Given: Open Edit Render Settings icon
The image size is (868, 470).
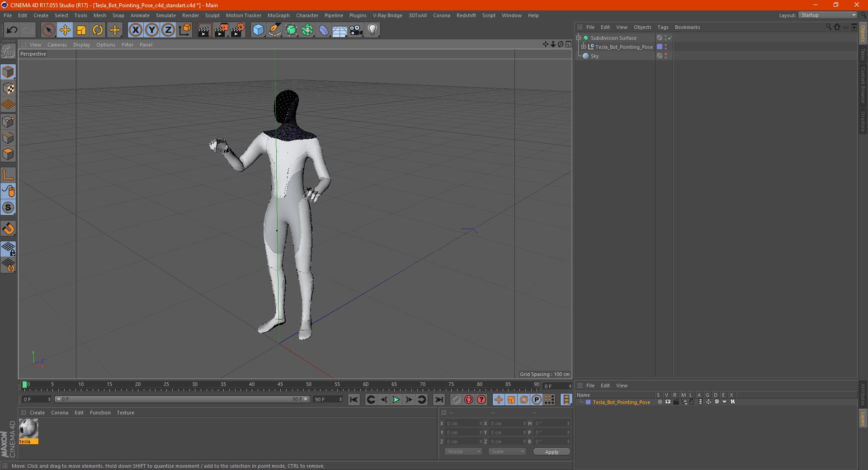Looking at the screenshot, I should tap(237, 30).
